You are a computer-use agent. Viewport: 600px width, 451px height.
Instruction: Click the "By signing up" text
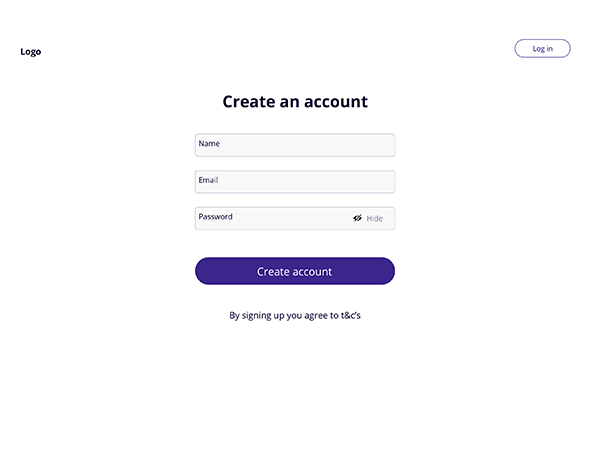click(259, 316)
